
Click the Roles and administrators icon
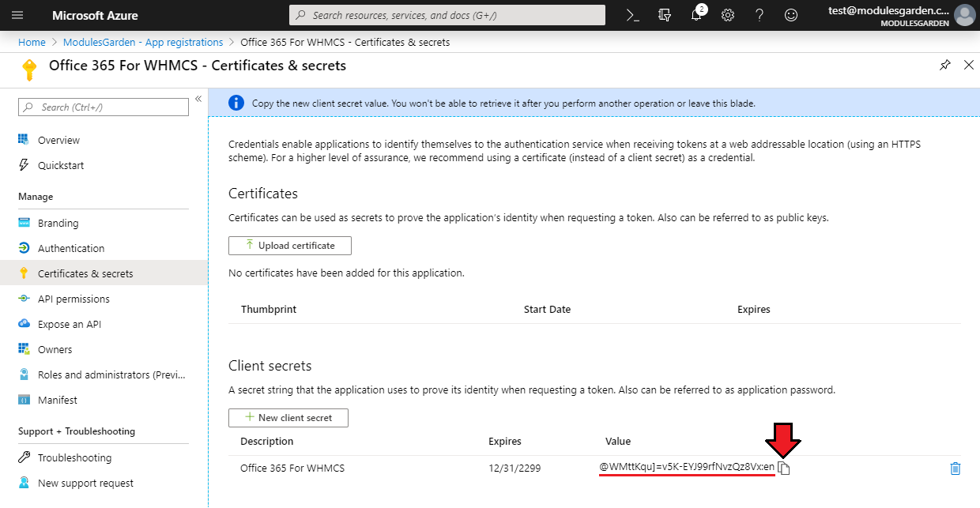pyautogui.click(x=24, y=374)
